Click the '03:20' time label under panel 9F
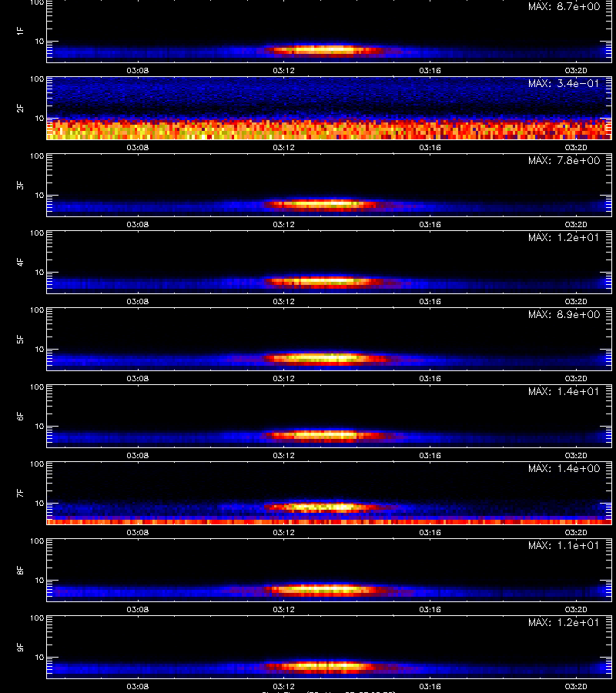Screen dimensions: 616x693 coord(576,686)
